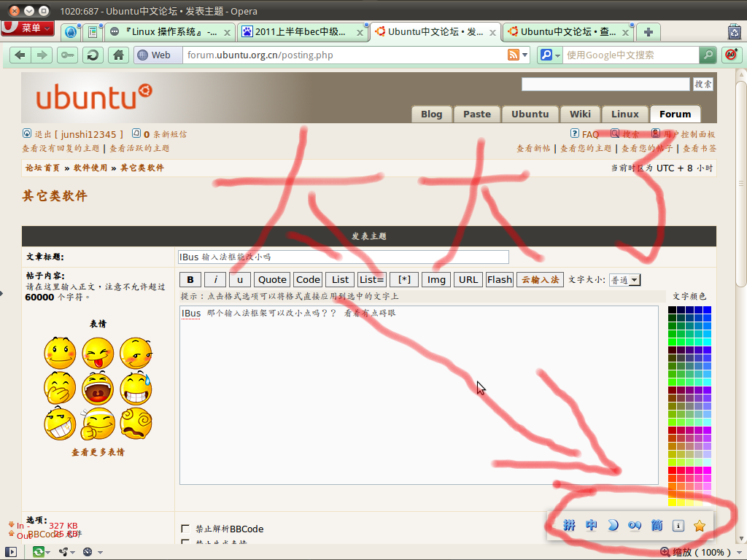
Task: Insert a Quote BBCode tag
Action: click(x=272, y=279)
